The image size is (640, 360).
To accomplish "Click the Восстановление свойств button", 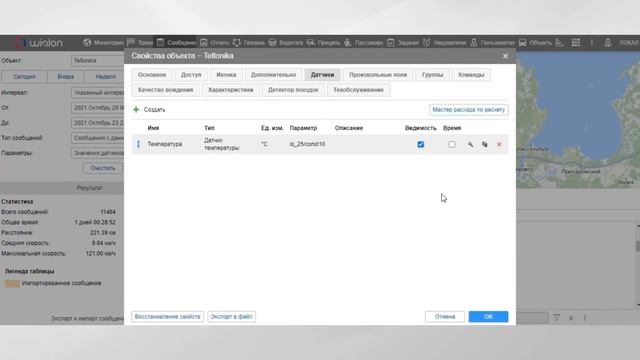I will click(x=167, y=317).
